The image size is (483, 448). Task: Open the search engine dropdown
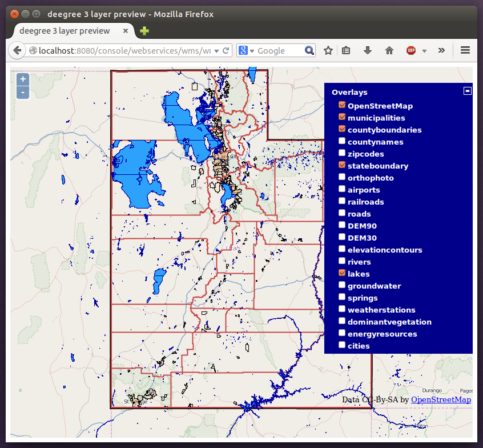[x=251, y=50]
